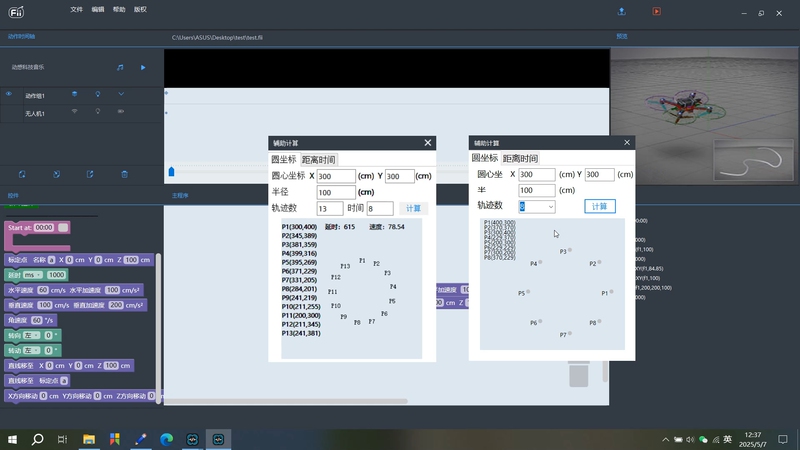Select the 标定点 block
800x450 pixels.
(79, 260)
